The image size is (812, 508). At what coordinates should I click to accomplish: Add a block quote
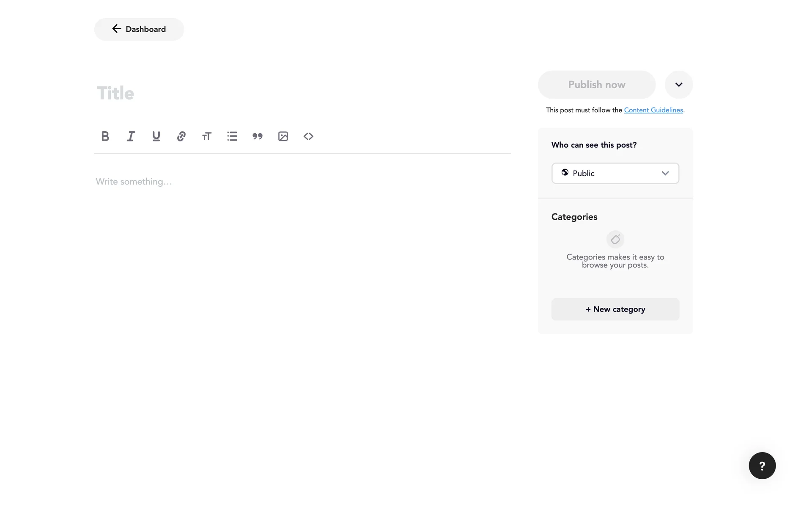[x=258, y=136]
